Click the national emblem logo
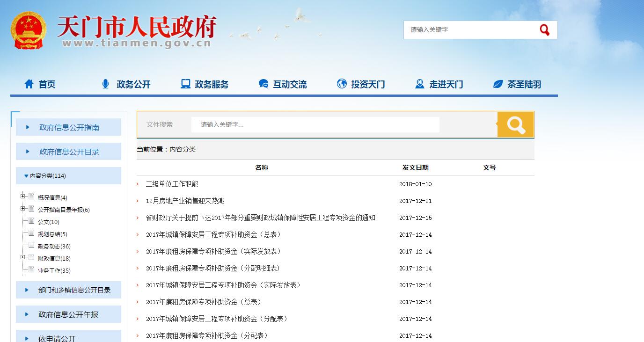 (29, 30)
